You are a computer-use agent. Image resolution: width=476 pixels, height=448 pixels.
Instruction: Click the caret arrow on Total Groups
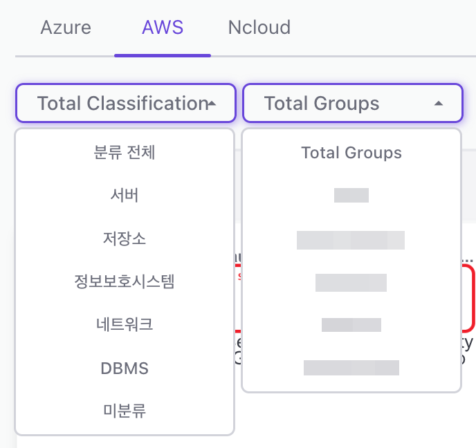click(x=438, y=104)
